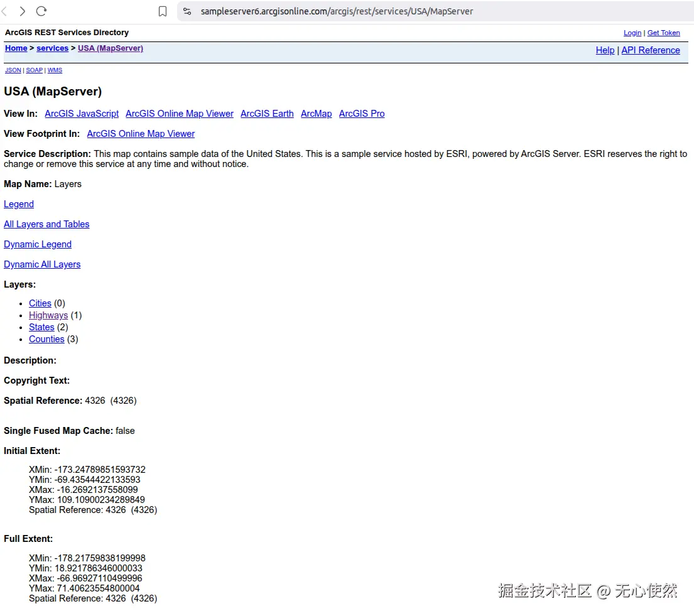The width and height of the screenshot is (694, 616).
Task: Open the Cities layer
Action: 40,303
